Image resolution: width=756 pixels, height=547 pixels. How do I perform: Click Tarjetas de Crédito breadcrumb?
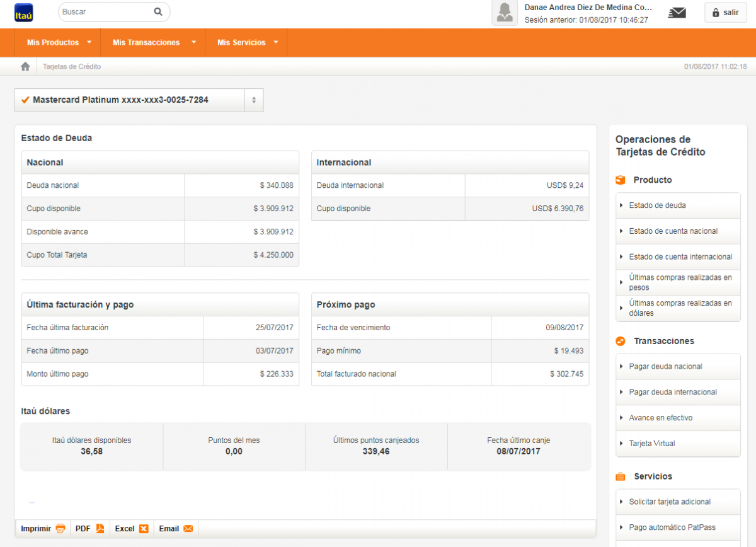pos(72,66)
